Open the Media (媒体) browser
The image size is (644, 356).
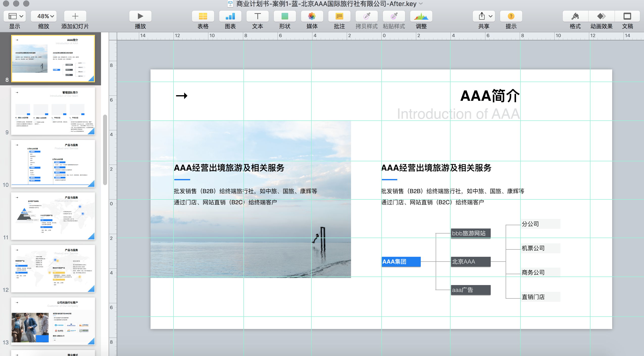tap(312, 16)
